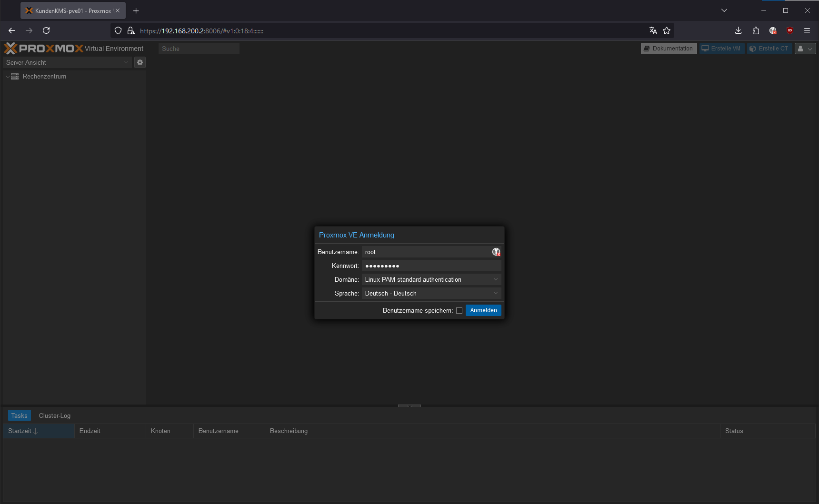819x504 pixels.
Task: Click the password manager icon in Benutzername field
Action: click(x=496, y=252)
